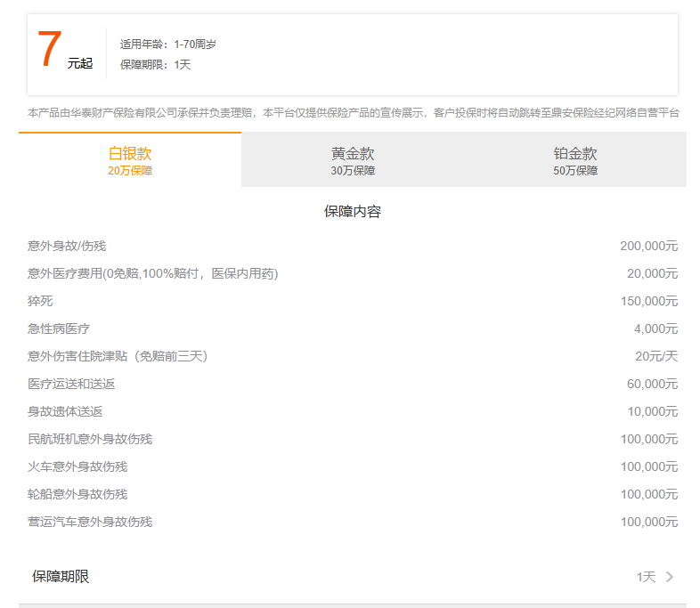Click the 保障期限: 1天 text in the header card

point(156,64)
